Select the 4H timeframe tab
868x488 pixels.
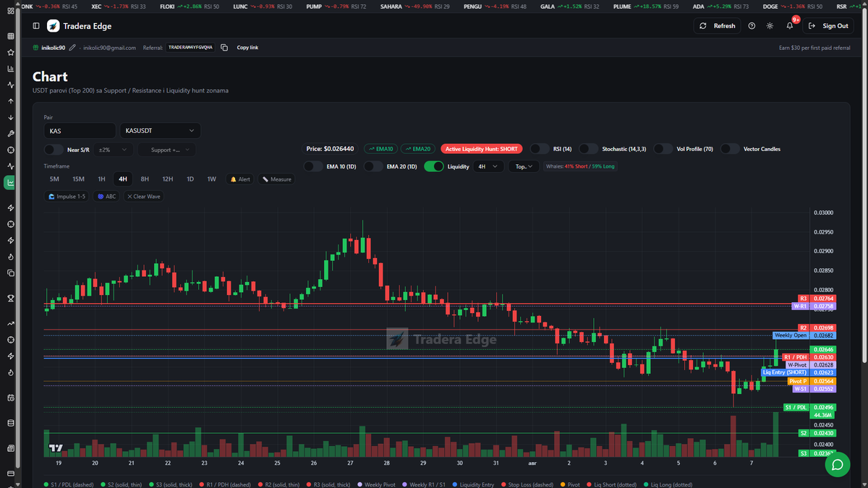123,179
